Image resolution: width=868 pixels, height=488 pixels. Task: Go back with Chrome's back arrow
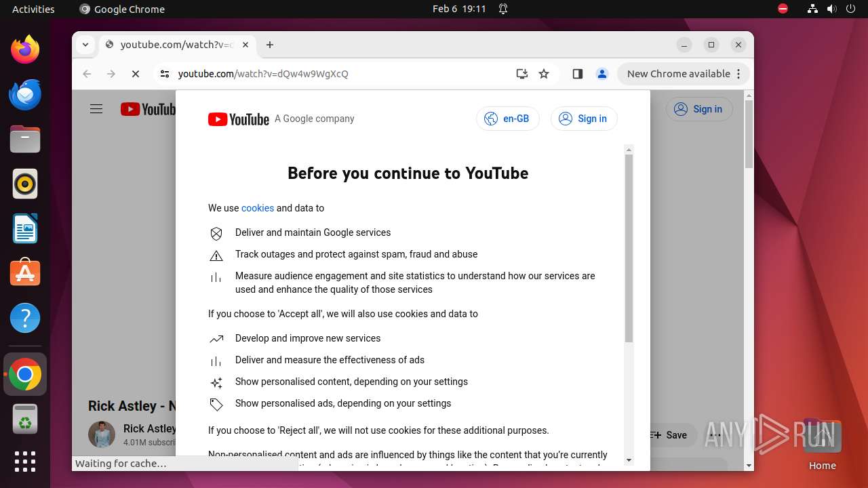coord(87,74)
